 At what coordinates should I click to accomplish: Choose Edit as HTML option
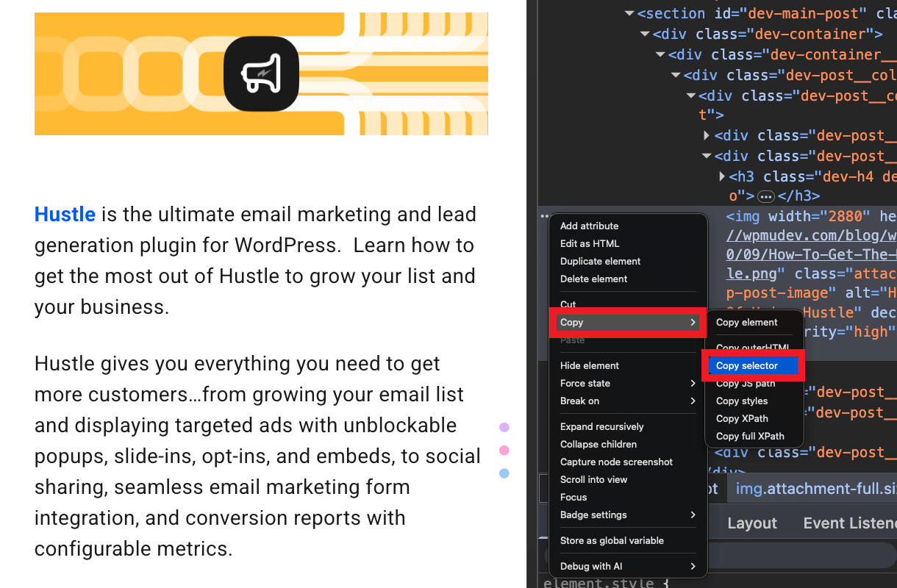click(590, 243)
